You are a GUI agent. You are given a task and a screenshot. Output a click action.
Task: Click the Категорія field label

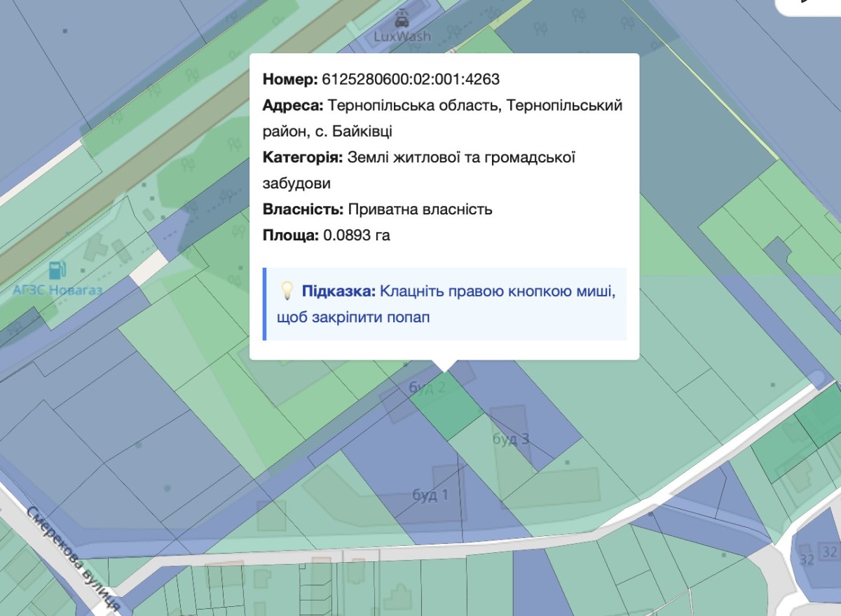tap(303, 158)
